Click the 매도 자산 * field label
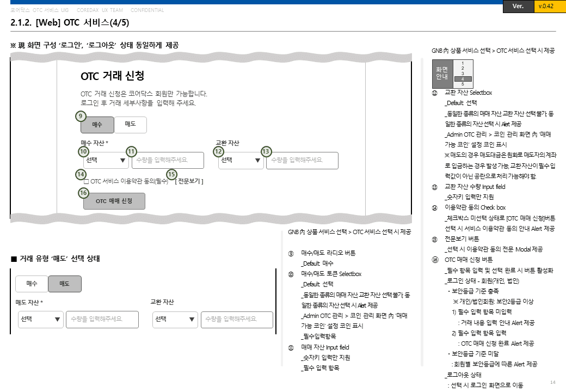This screenshot has width=566, height=392. point(29,303)
